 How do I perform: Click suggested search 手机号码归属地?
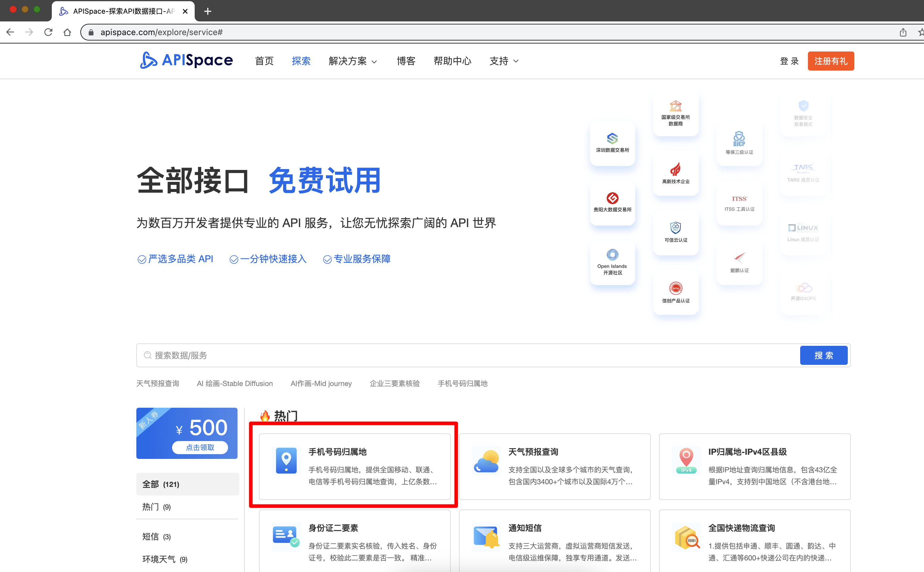pos(462,384)
